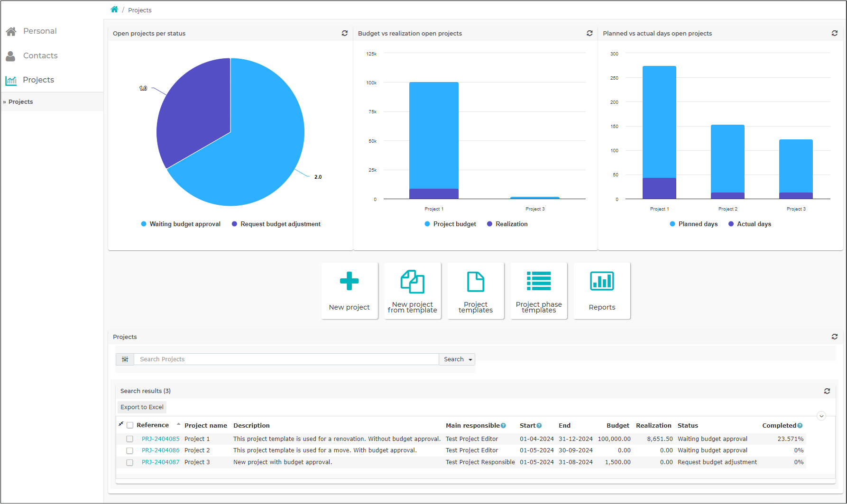Open Personal in the sidebar

(40, 31)
